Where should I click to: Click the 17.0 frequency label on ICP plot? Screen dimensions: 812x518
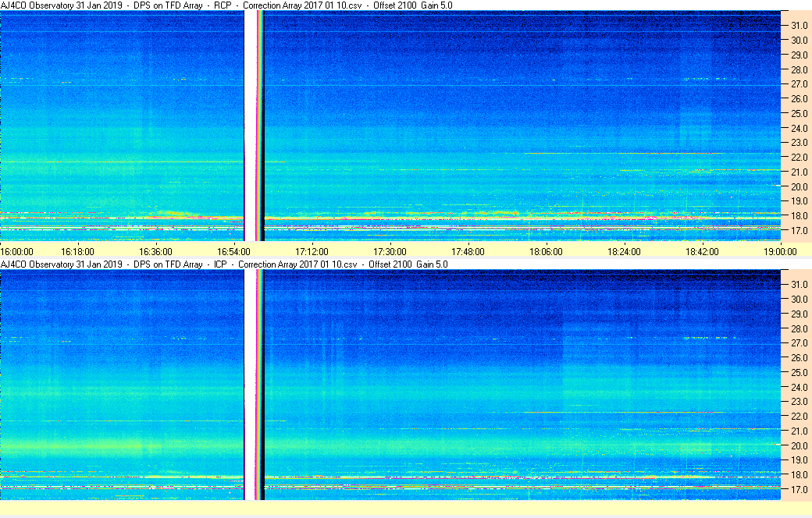(x=799, y=489)
